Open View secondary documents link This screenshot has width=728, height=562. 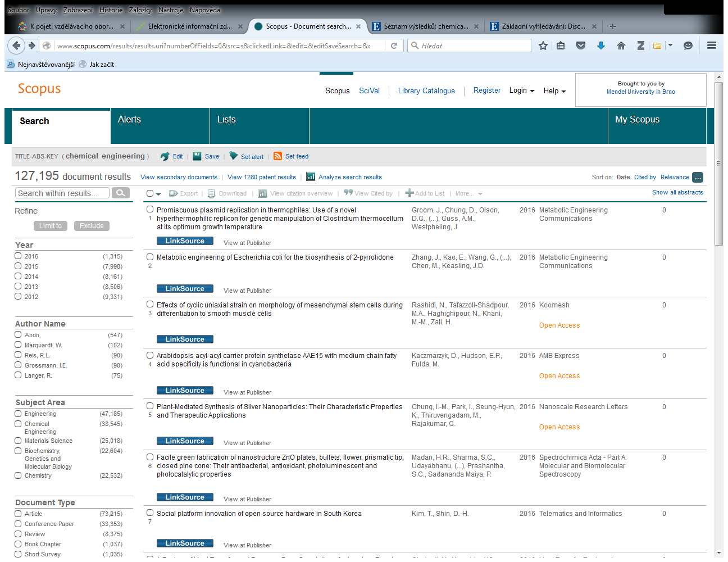[179, 177]
